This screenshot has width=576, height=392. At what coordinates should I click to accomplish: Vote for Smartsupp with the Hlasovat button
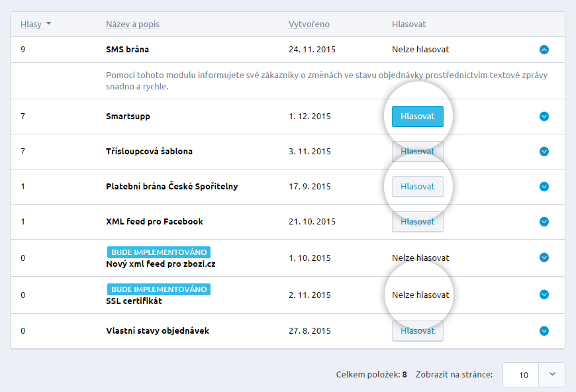[417, 117]
